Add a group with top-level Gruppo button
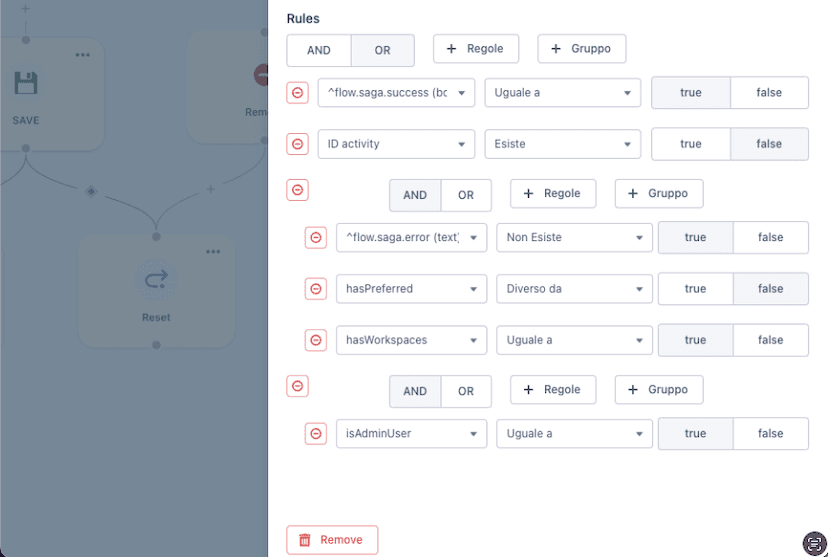Viewport: 828px width, 557px height. point(582,49)
